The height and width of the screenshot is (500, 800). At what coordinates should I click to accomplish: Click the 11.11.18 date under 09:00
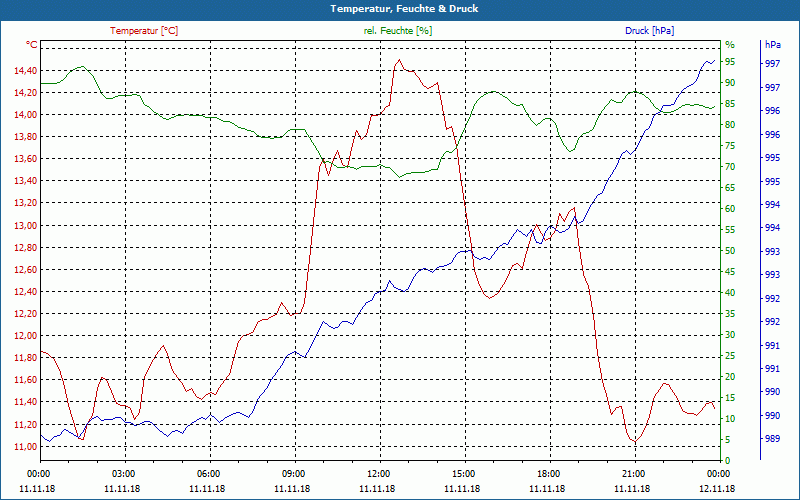point(292,489)
